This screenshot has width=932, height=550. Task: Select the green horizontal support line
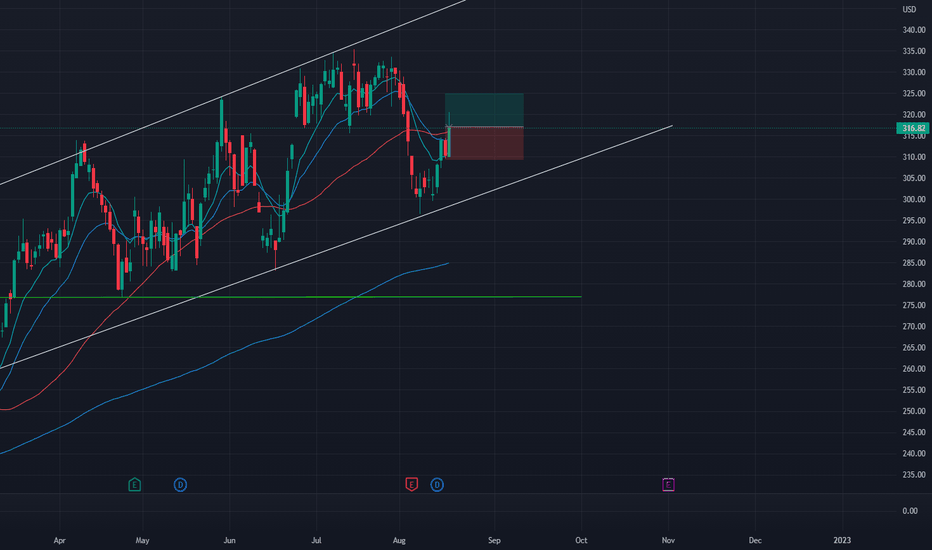point(291,297)
